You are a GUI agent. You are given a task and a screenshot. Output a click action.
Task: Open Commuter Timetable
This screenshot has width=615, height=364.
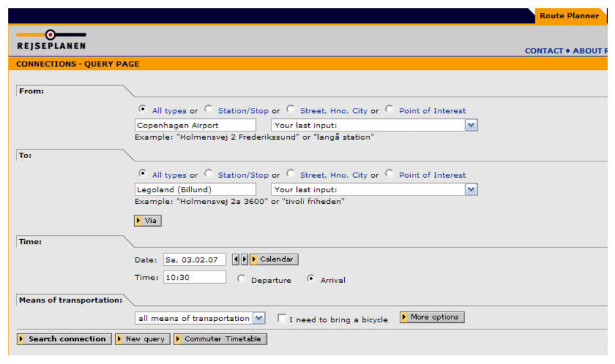(220, 339)
